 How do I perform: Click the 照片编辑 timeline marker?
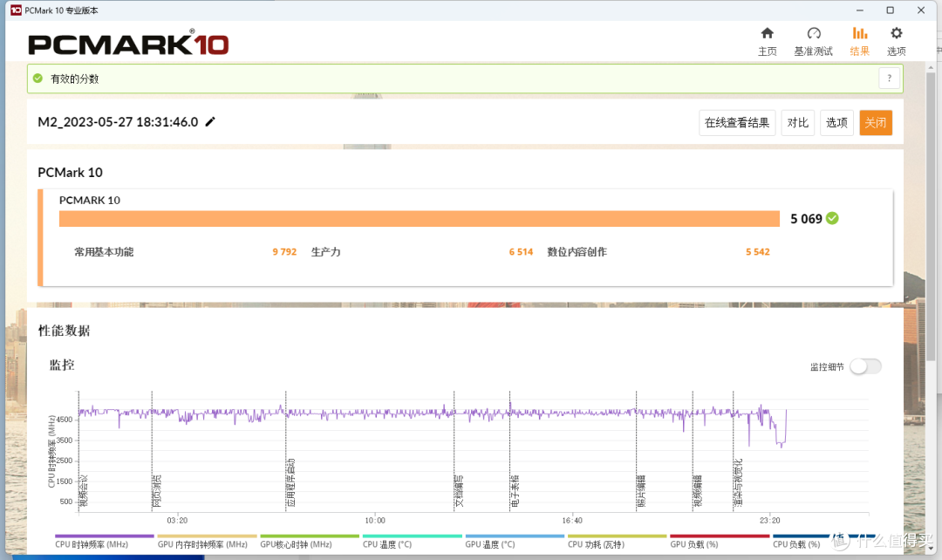click(x=642, y=491)
